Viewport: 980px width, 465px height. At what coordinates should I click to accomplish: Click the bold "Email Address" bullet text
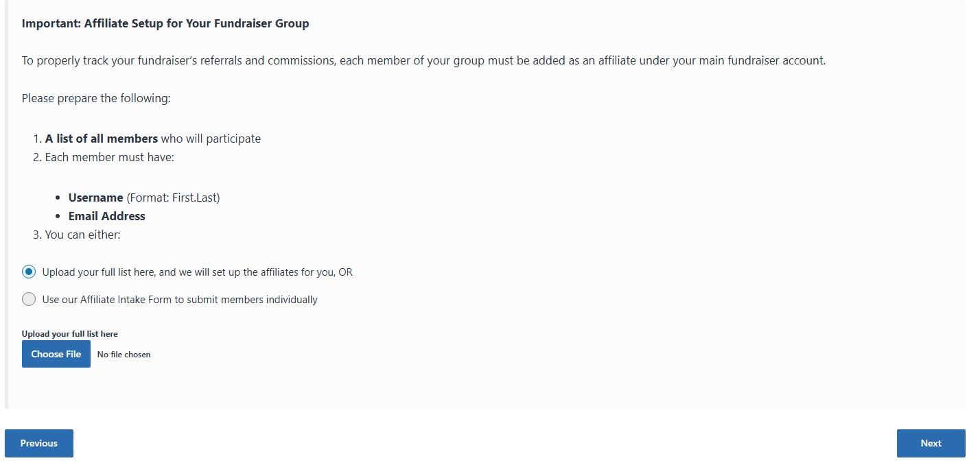coord(107,216)
